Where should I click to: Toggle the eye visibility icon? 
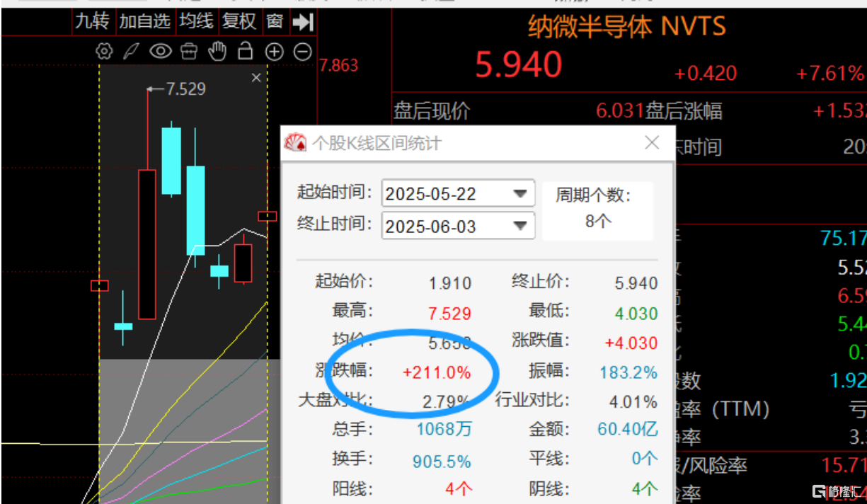161,51
